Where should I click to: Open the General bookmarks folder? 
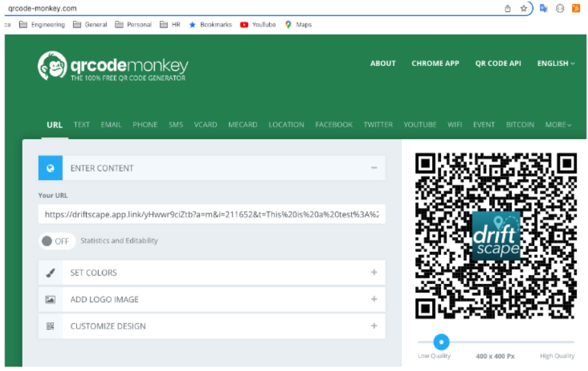click(90, 25)
